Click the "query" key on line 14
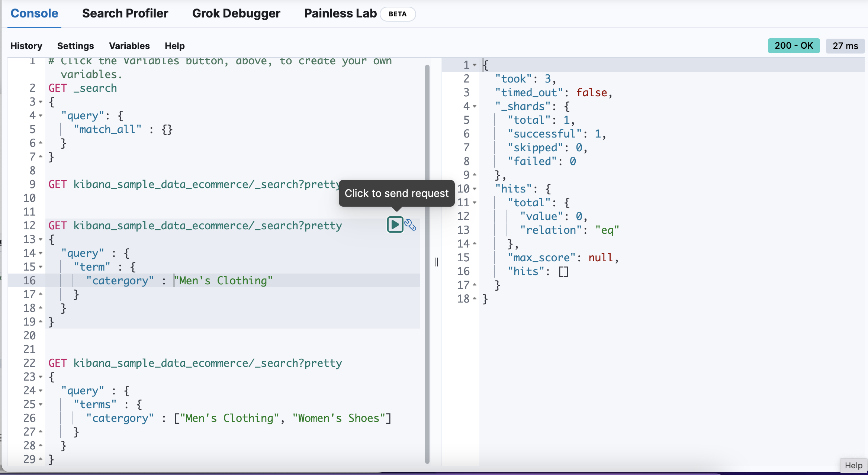This screenshot has height=475, width=868. click(83, 253)
